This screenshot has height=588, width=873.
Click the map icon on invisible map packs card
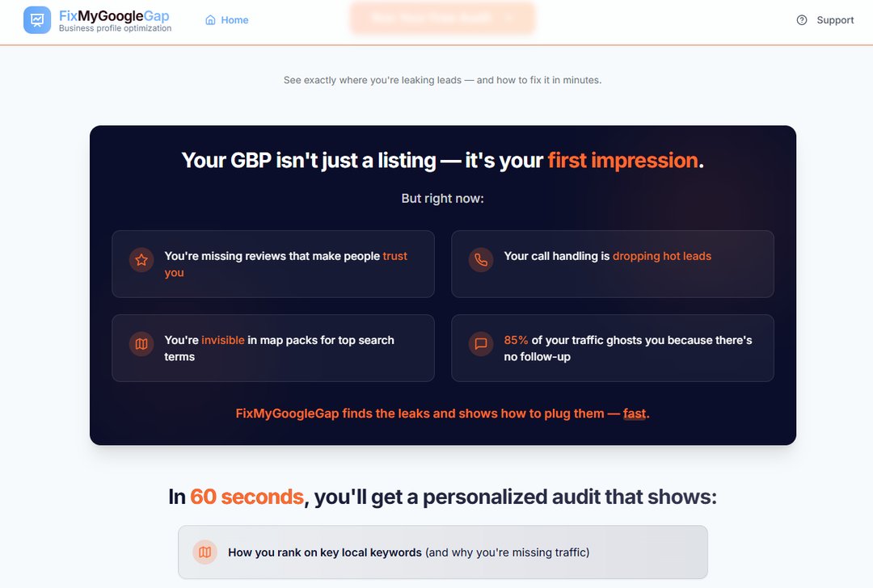[x=141, y=344]
